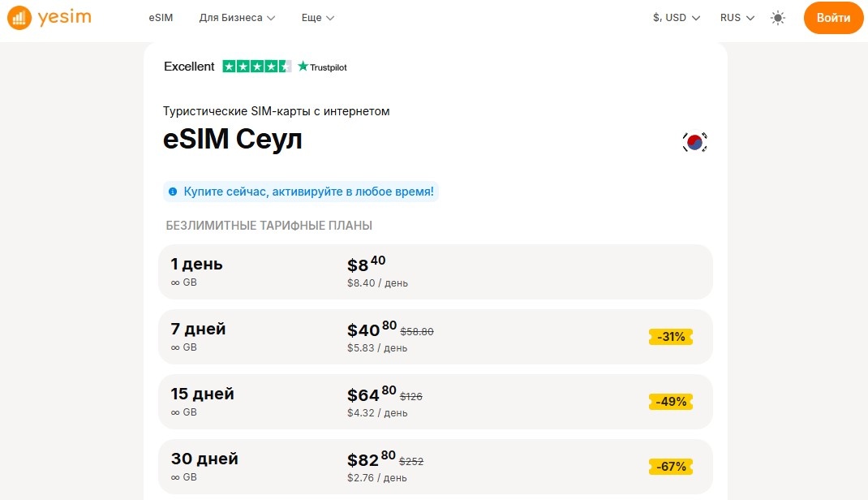The image size is (868, 500).
Task: Click the Trustpilot star rating
Action: click(x=256, y=67)
